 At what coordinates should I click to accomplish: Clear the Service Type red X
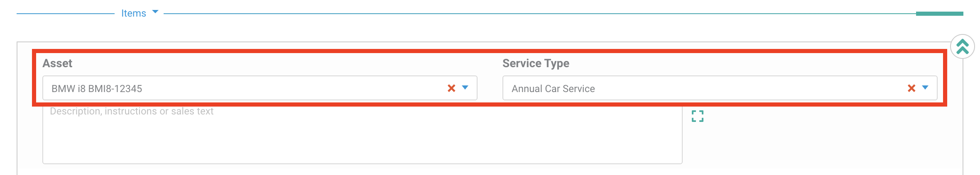coord(911,88)
